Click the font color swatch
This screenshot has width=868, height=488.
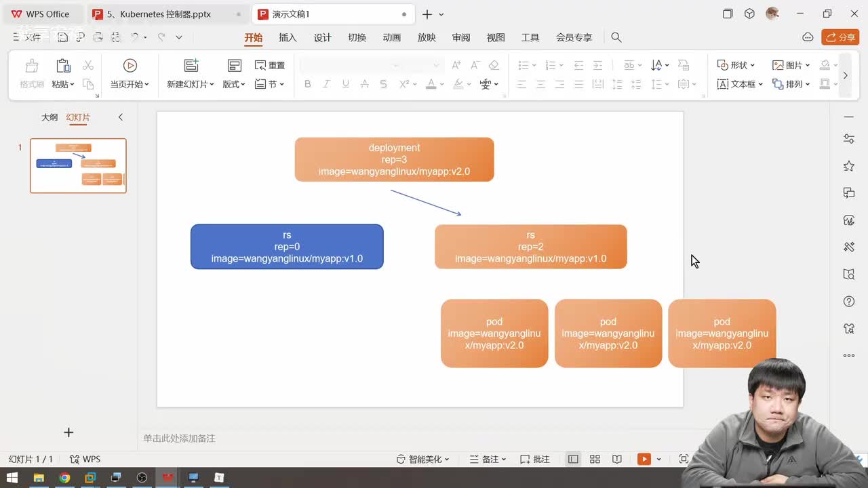click(x=431, y=84)
